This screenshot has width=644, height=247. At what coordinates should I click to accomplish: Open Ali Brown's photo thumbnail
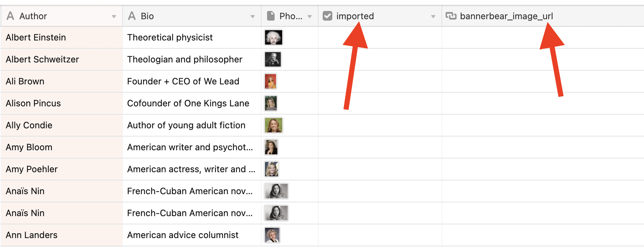[271, 81]
